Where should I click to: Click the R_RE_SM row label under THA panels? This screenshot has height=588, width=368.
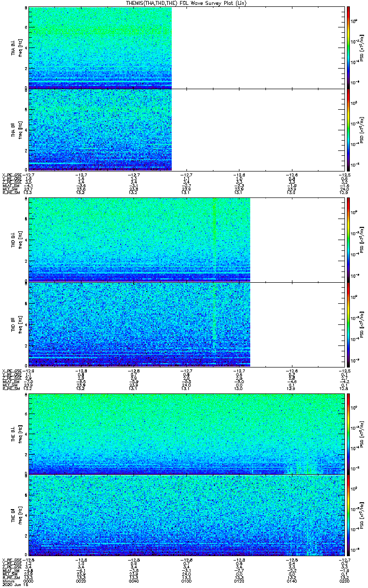11,193
